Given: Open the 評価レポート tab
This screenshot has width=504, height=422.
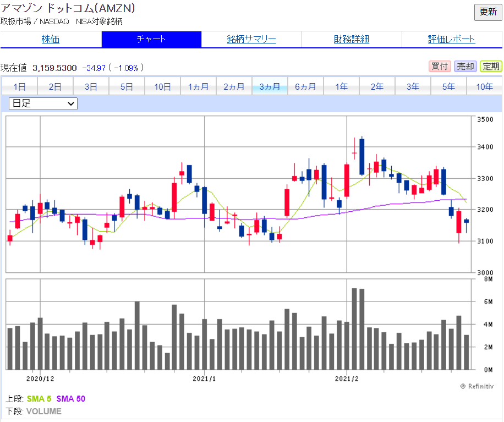Looking at the screenshot, I should (x=452, y=39).
